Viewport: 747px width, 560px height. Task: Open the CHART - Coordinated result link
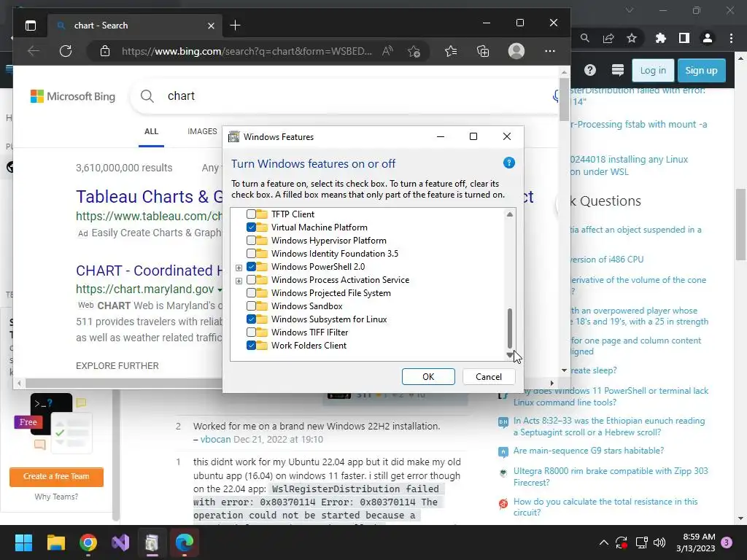(149, 271)
